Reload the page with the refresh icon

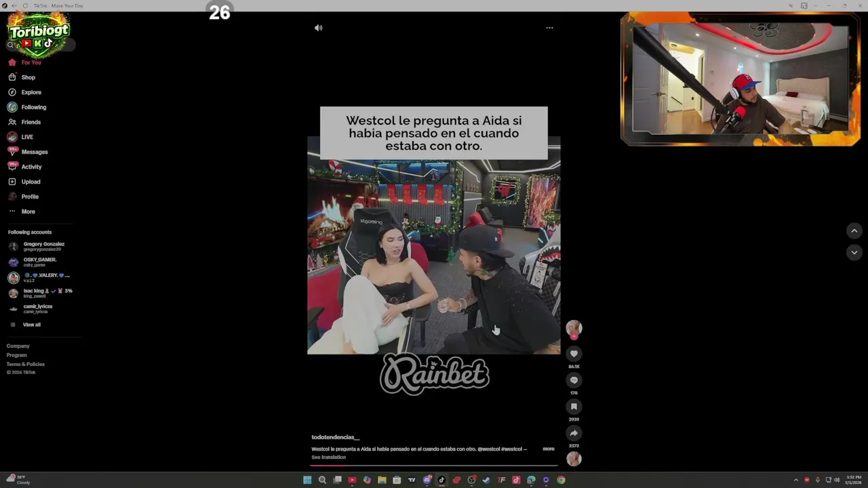(25, 6)
